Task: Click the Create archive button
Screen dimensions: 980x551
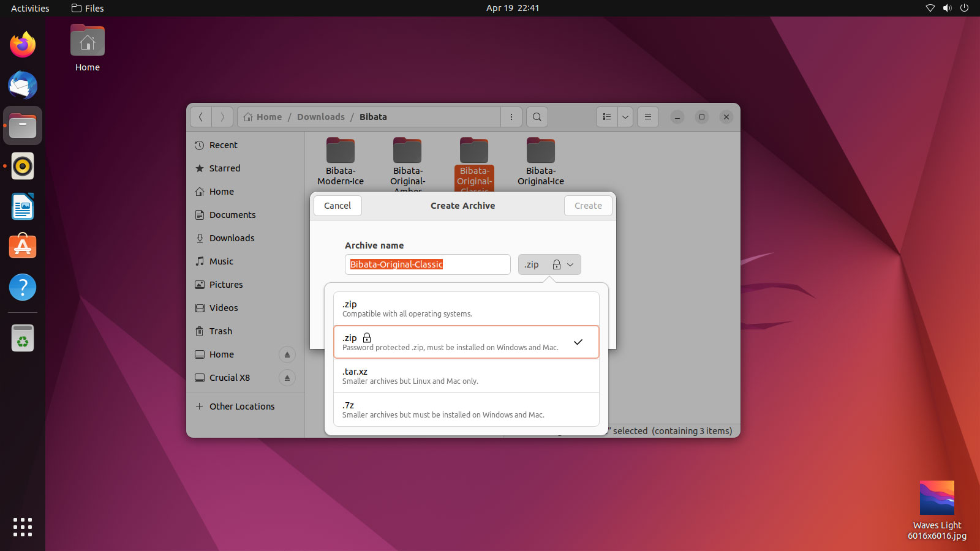Action: 587,206
